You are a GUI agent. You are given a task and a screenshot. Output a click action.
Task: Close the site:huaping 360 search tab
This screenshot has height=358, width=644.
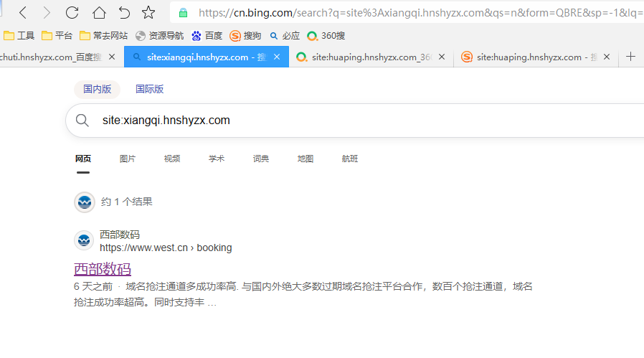[x=442, y=57]
